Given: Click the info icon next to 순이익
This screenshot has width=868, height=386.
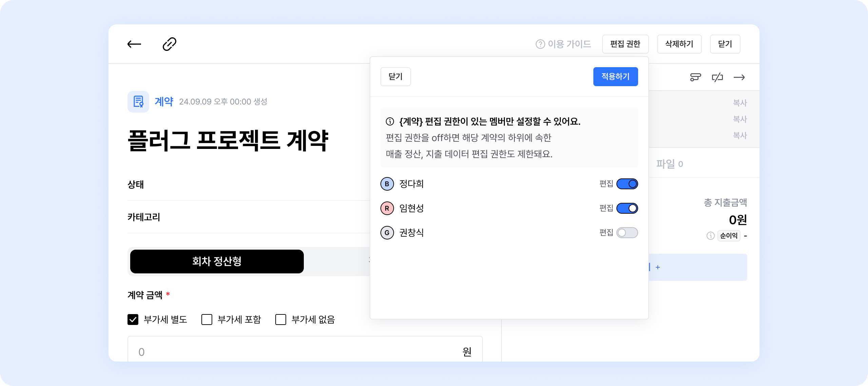Looking at the screenshot, I should [710, 236].
